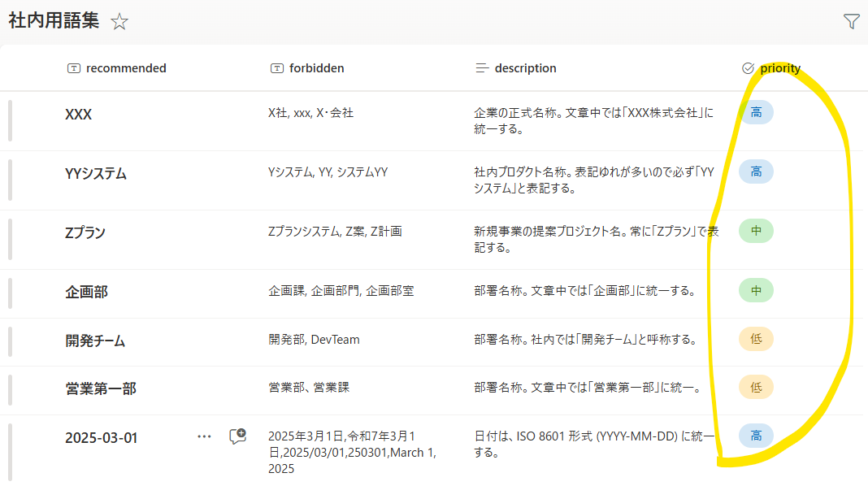
Task: Select the 企画部 row by its left handle
Action: [x=10, y=293]
